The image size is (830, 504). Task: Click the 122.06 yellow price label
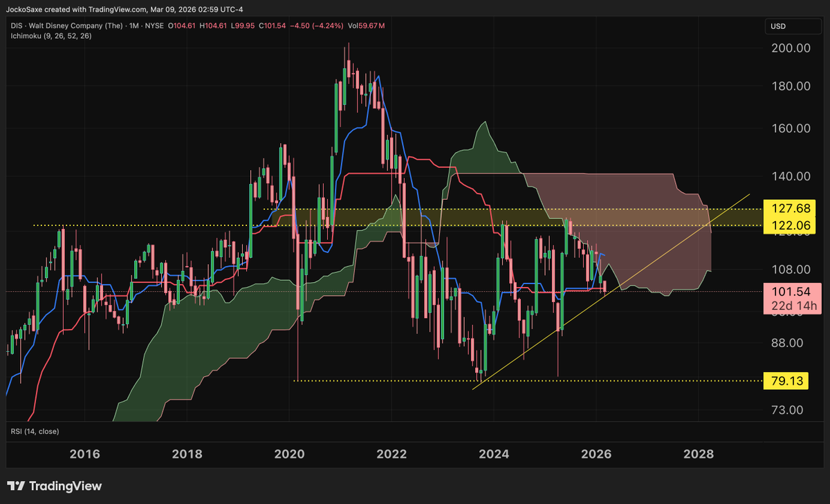(x=790, y=225)
